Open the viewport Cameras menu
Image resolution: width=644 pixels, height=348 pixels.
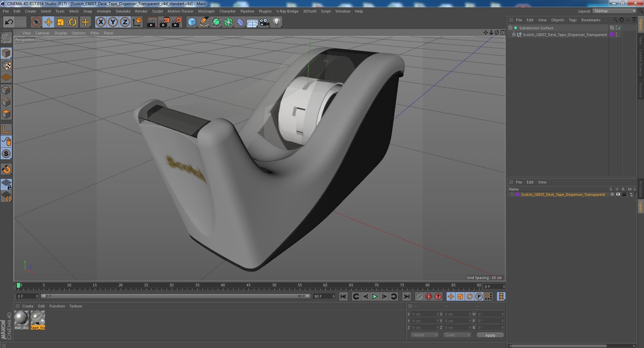pos(42,33)
